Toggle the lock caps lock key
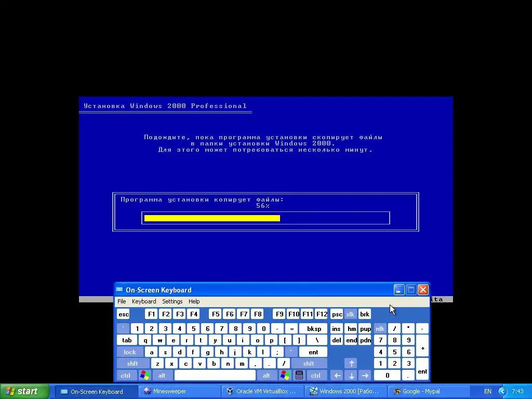The height and width of the screenshot is (399, 532). pos(129,352)
